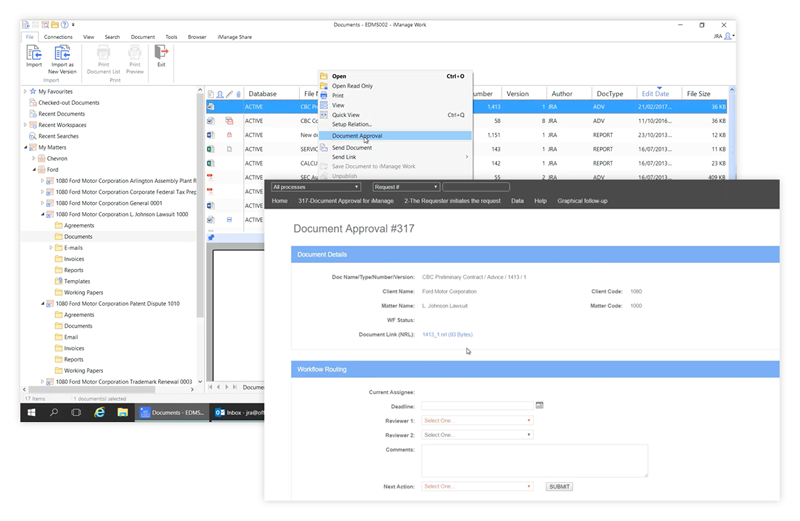Open Task View on the taskbar

coord(76,412)
